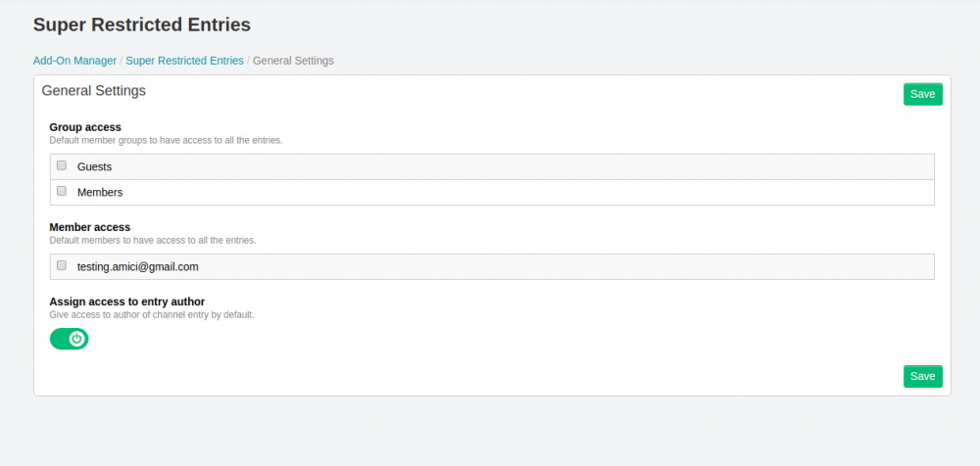980x466 pixels.
Task: Click the Assign access to entry author heading
Action: pos(127,302)
